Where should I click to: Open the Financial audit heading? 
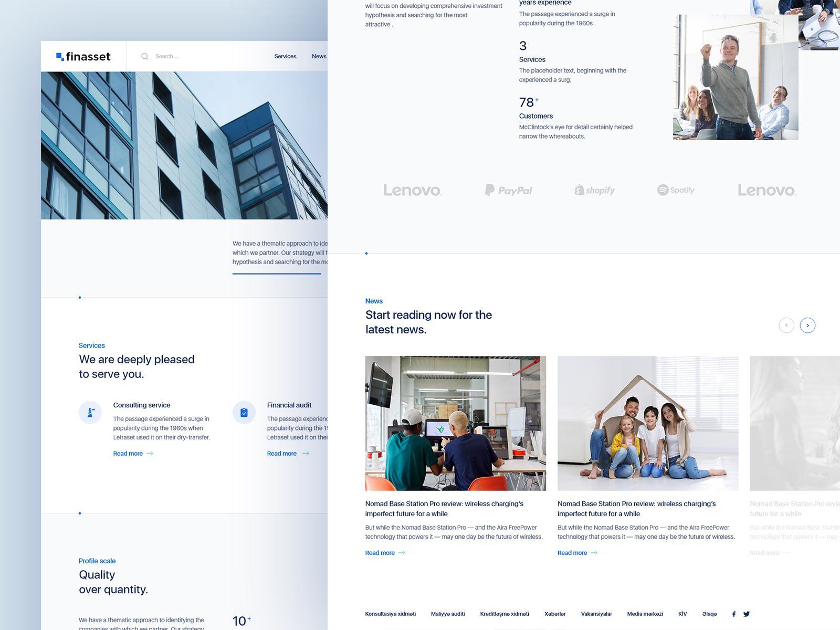(x=289, y=405)
